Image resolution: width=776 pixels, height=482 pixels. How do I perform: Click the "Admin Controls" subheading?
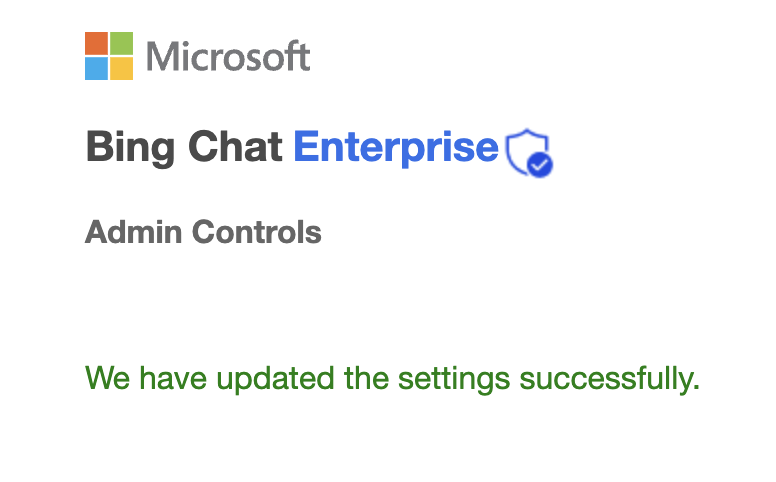(203, 232)
